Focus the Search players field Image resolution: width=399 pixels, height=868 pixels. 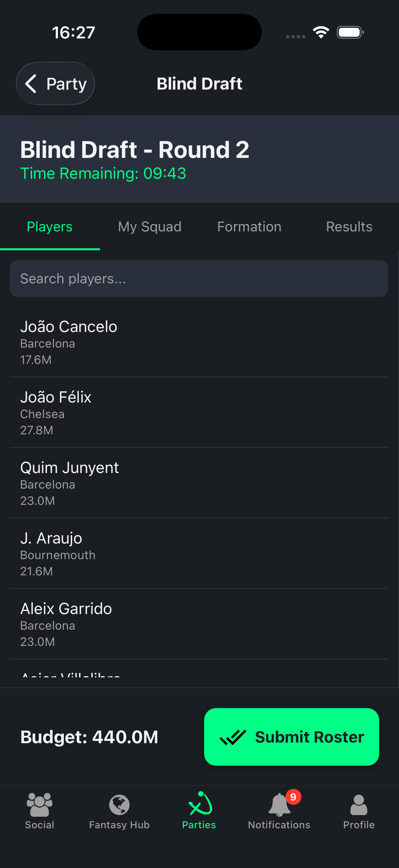coord(199,279)
